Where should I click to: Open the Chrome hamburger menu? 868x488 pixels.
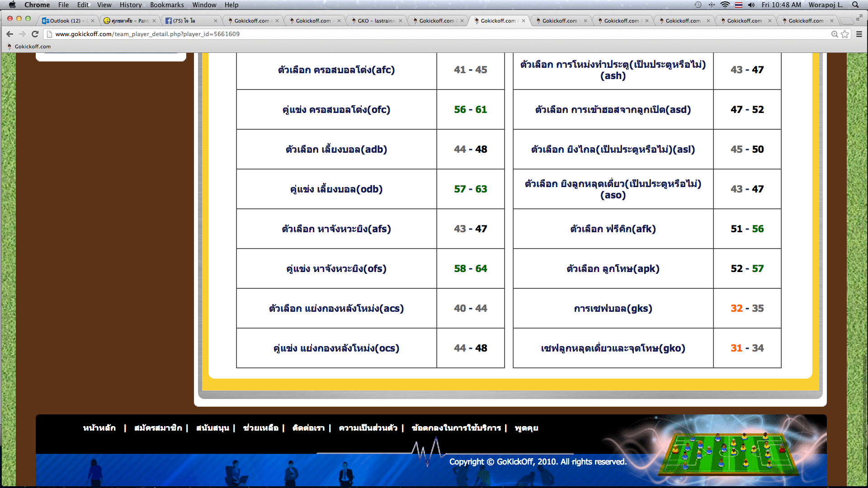(859, 34)
